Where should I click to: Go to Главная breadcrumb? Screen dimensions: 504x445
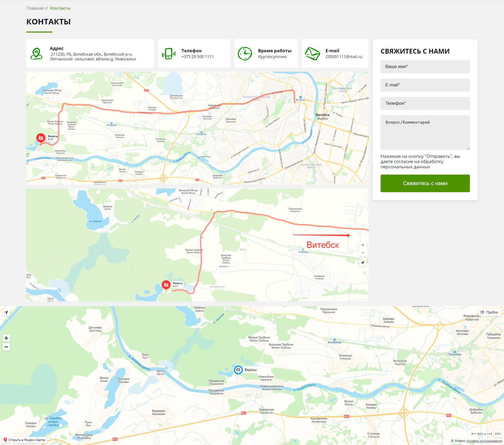(x=35, y=8)
